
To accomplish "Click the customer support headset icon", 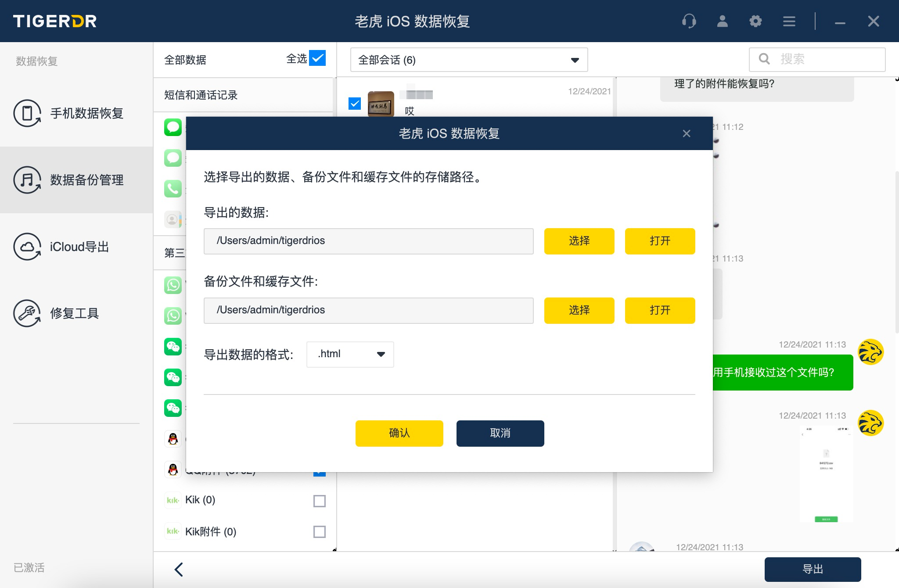I will pos(689,21).
